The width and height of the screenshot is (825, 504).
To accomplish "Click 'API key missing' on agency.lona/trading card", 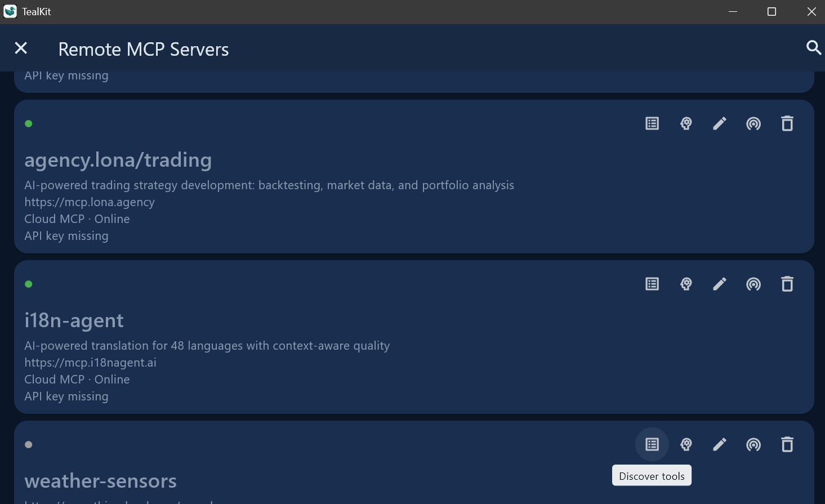I will 66,236.
